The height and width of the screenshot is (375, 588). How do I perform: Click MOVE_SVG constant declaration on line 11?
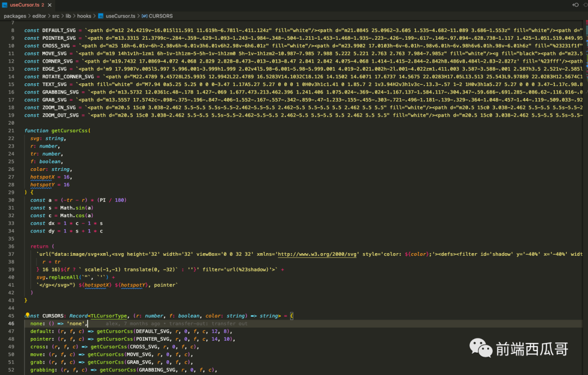pos(54,54)
